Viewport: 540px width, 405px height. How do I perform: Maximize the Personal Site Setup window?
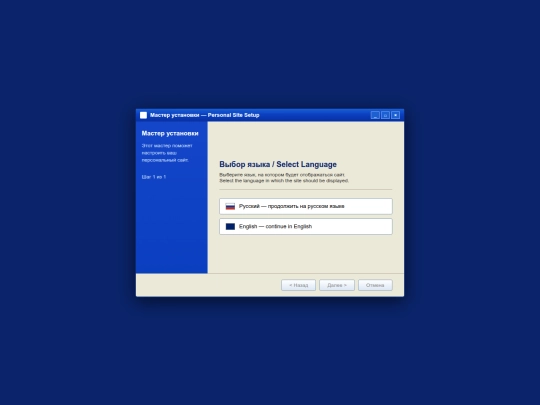[x=385, y=115]
